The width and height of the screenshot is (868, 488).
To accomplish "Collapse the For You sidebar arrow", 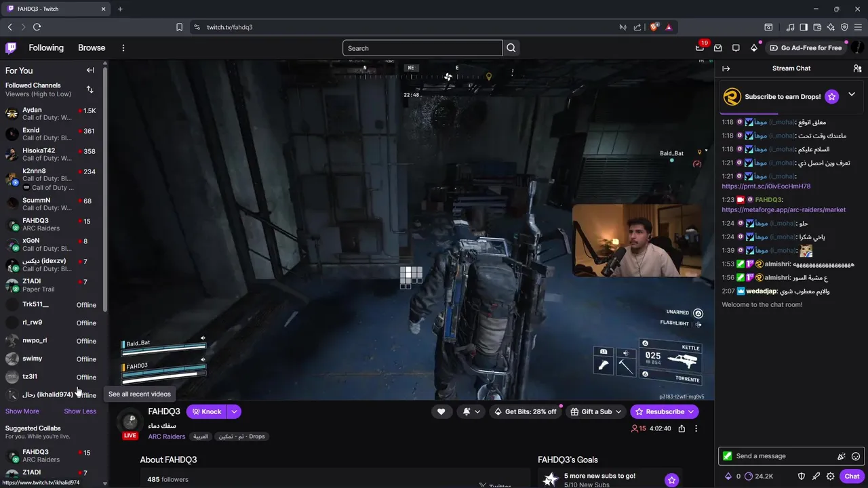I will point(90,70).
